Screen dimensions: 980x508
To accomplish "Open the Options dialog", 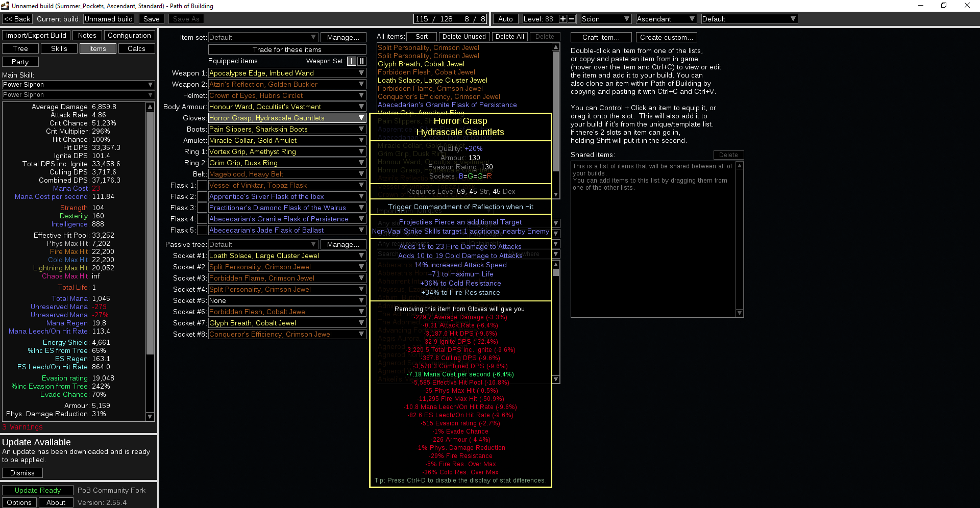I will coord(19,502).
